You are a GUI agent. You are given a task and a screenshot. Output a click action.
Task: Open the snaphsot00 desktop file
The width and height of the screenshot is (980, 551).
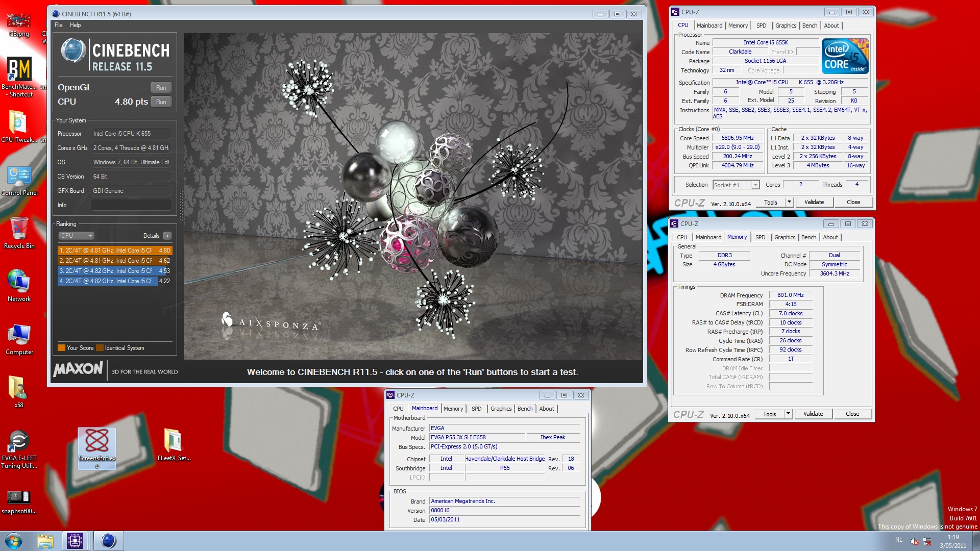(x=19, y=502)
